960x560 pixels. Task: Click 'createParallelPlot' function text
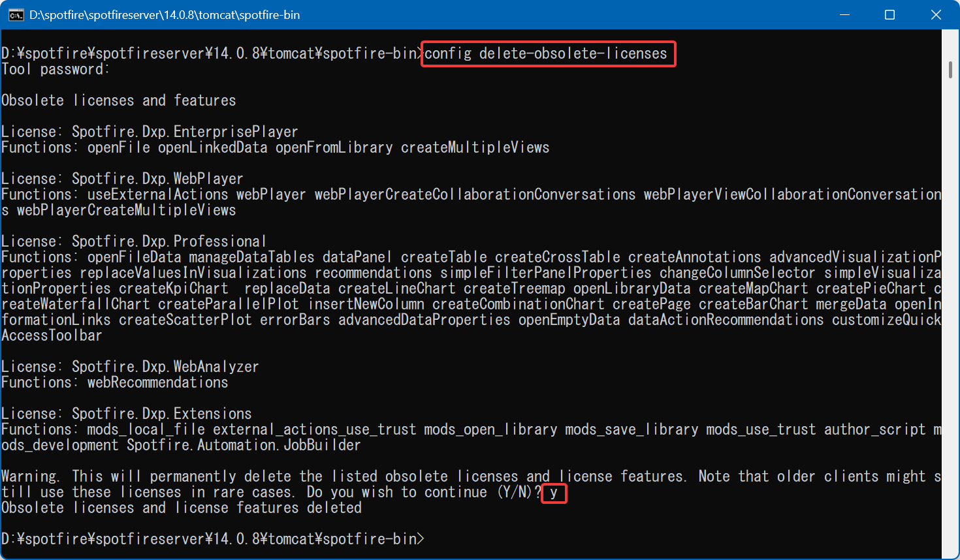coord(229,304)
